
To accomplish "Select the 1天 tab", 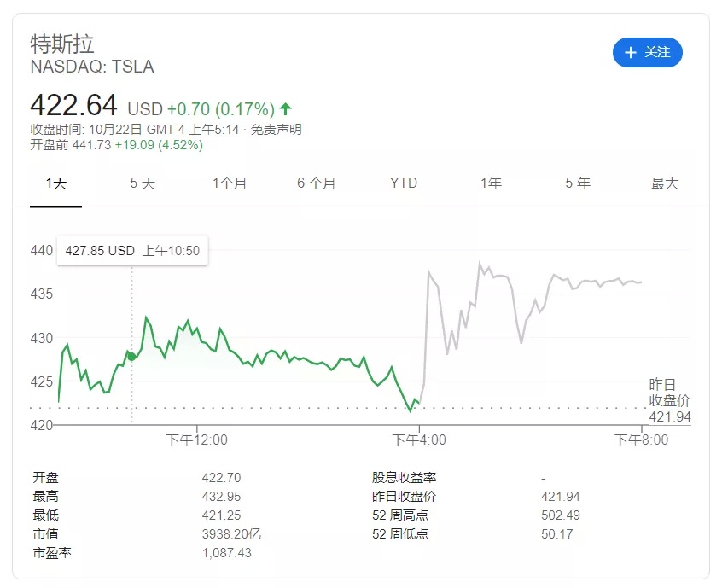I will 56,183.
